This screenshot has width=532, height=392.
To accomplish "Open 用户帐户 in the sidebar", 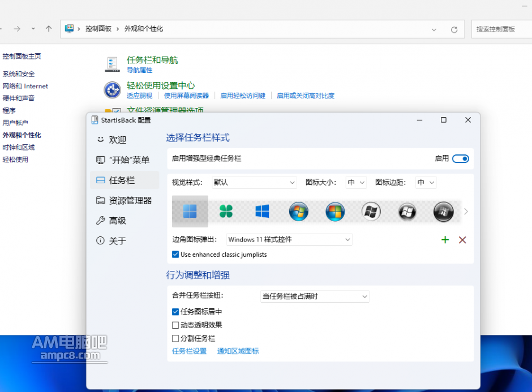I will (15, 123).
